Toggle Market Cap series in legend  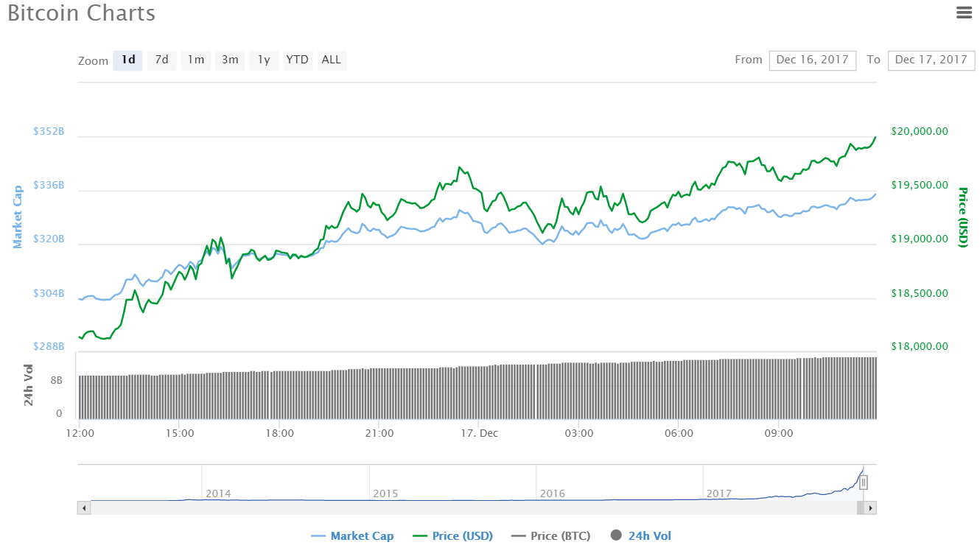tap(352, 536)
